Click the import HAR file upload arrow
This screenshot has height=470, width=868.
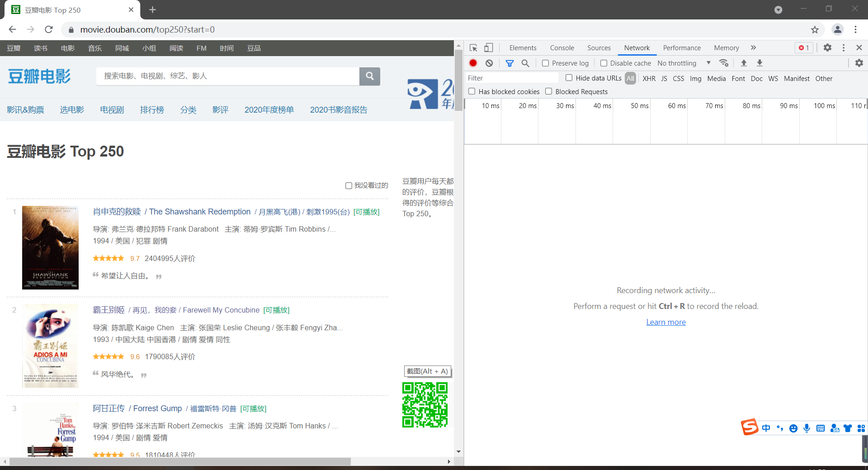tap(744, 63)
